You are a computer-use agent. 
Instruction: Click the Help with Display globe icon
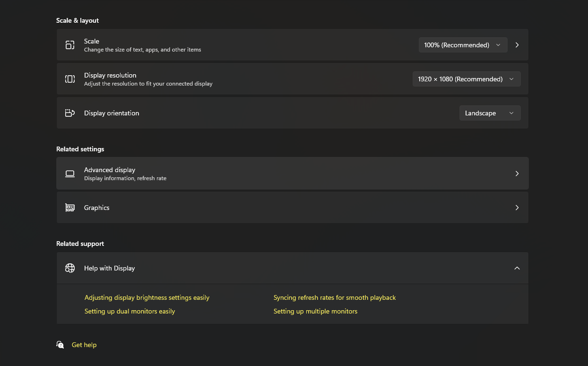[x=70, y=268]
